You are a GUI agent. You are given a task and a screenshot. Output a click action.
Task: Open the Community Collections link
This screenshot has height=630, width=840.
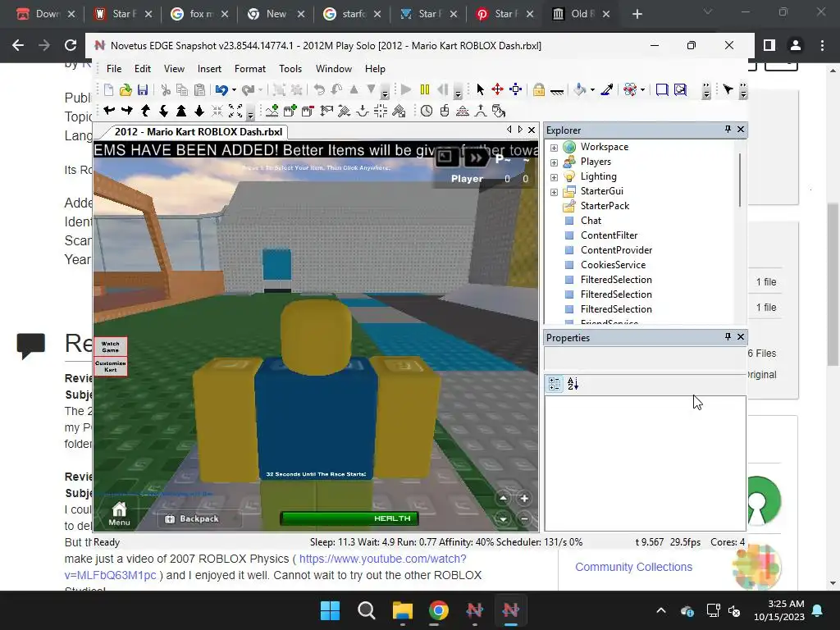click(633, 567)
